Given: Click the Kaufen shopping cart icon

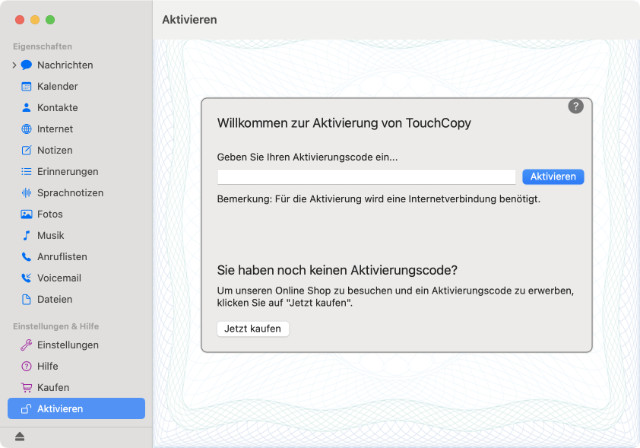Looking at the screenshot, I should pyautogui.click(x=27, y=388).
